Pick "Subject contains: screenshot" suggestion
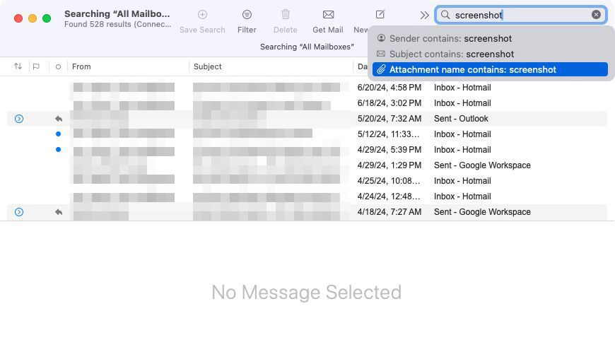Viewport: 615px width, 364px height. (x=451, y=54)
